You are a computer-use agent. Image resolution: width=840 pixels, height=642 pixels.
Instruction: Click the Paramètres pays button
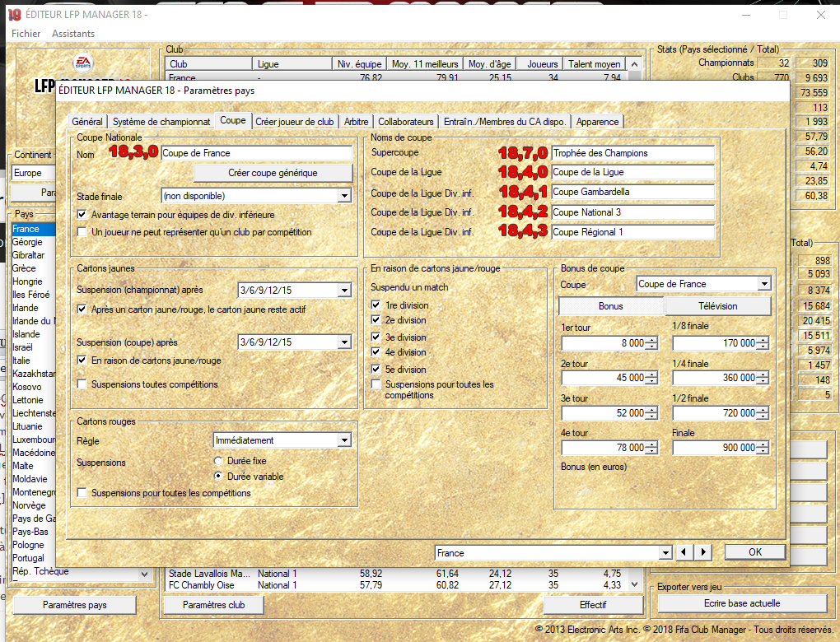74,605
